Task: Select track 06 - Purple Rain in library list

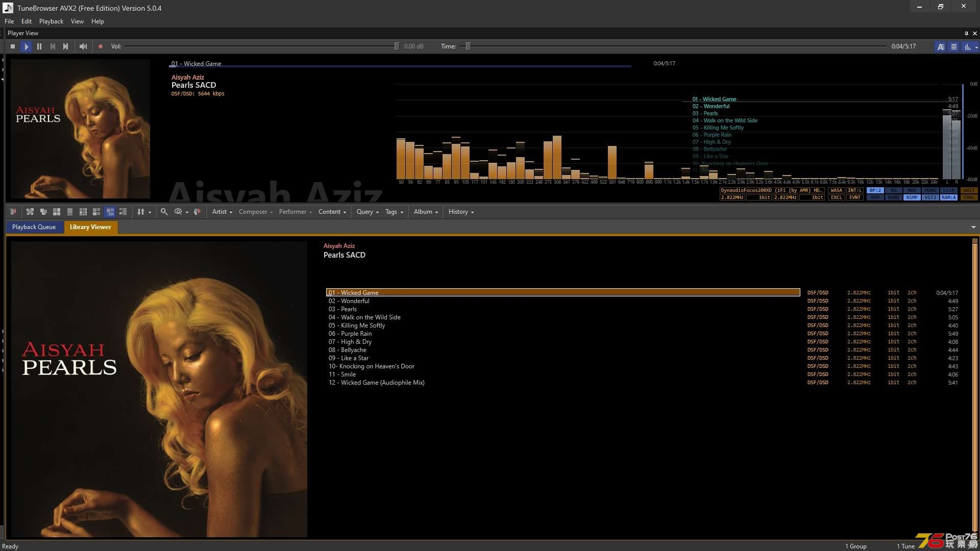Action: 563,334
